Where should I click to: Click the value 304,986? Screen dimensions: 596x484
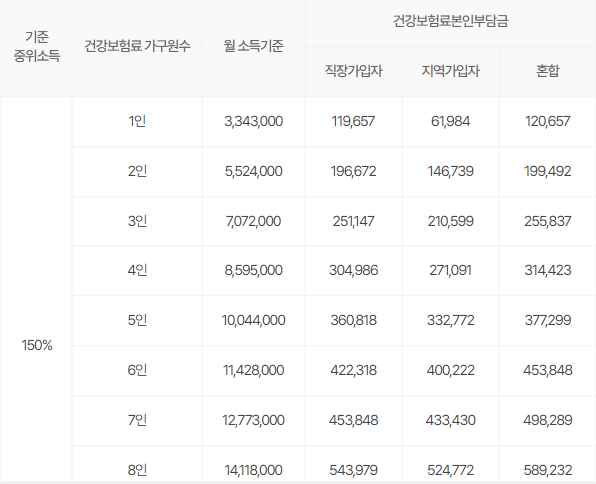click(353, 270)
